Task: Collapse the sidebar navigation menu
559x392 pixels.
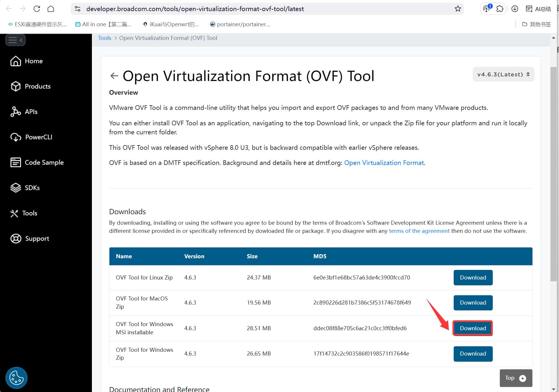Action: pyautogui.click(x=15, y=40)
